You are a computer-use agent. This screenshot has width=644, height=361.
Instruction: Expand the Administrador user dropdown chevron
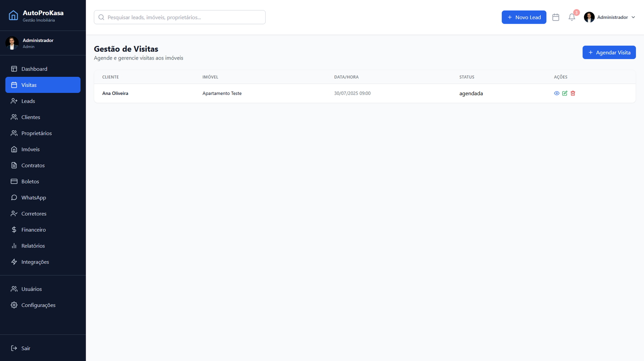pyautogui.click(x=633, y=17)
